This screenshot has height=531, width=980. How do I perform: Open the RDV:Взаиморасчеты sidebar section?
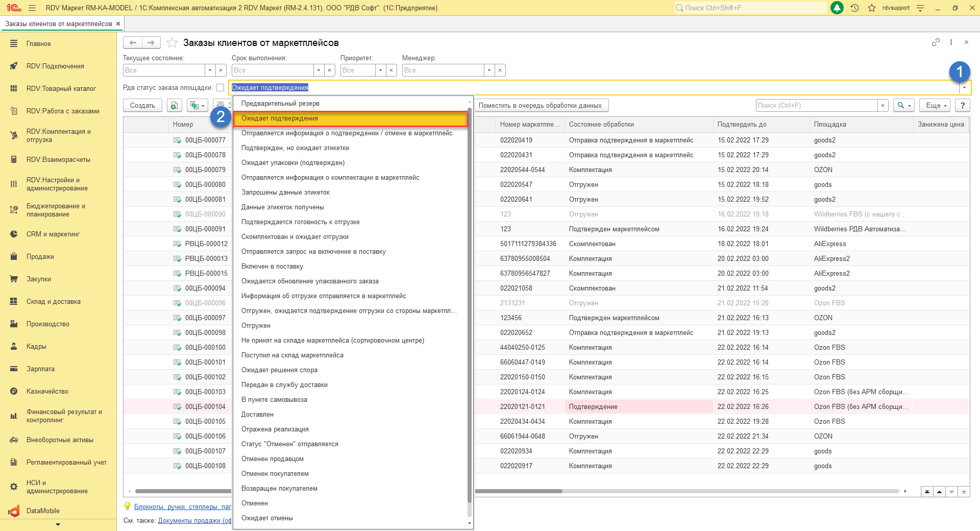point(58,160)
